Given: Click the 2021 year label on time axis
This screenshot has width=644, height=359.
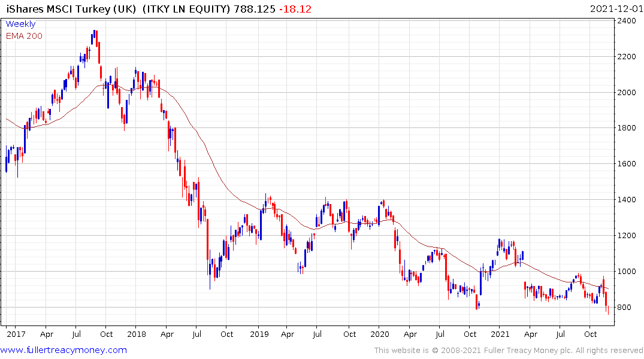Looking at the screenshot, I should 500,334.
